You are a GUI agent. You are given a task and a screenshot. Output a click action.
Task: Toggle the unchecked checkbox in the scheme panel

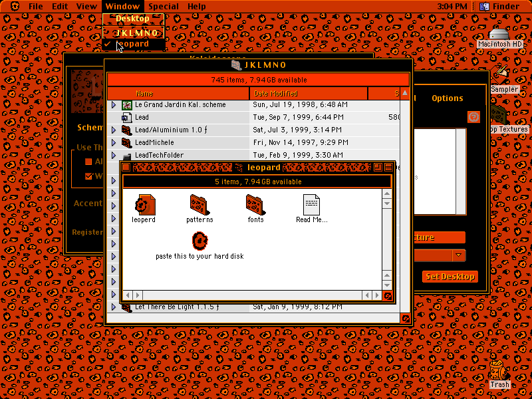[89, 162]
